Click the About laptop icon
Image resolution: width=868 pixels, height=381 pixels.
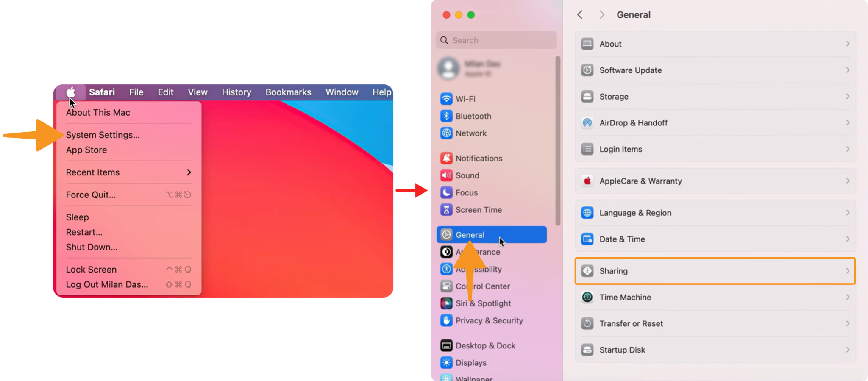point(587,44)
